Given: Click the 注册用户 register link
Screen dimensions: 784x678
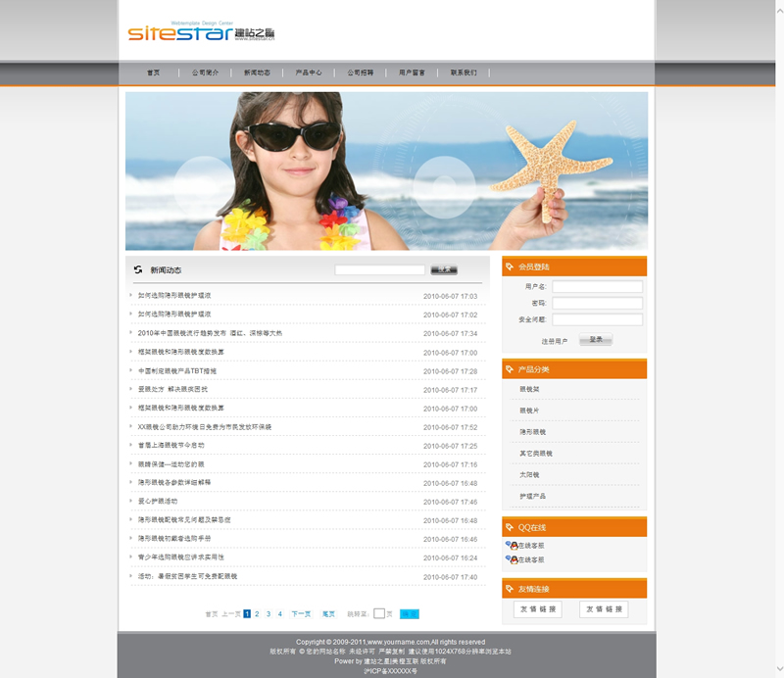Looking at the screenshot, I should point(554,342).
